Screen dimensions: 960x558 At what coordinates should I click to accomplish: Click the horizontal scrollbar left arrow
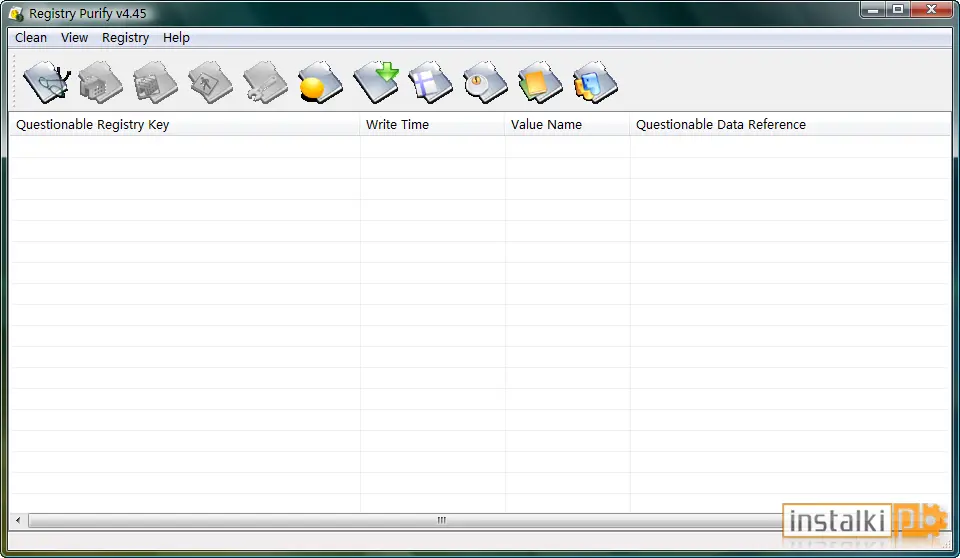(18, 521)
